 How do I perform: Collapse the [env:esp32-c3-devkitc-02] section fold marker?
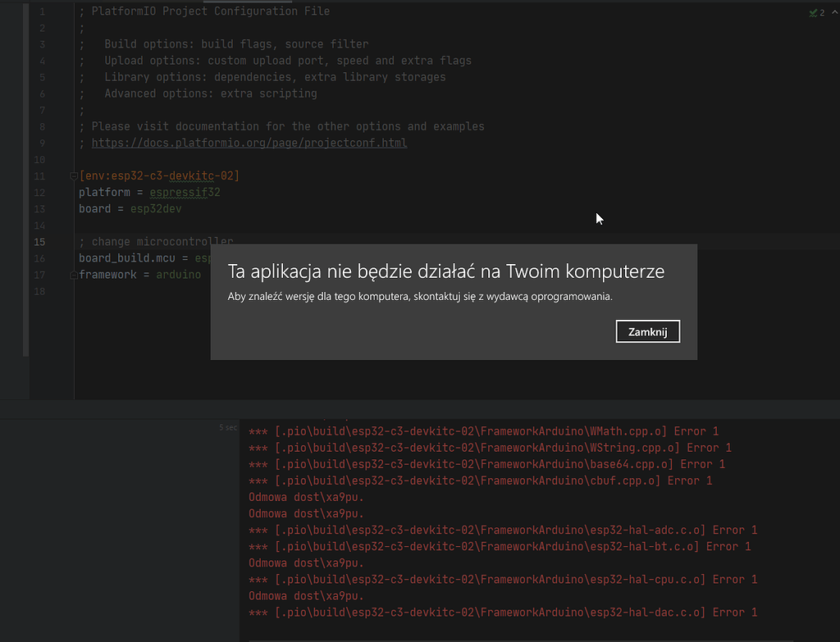click(x=75, y=176)
